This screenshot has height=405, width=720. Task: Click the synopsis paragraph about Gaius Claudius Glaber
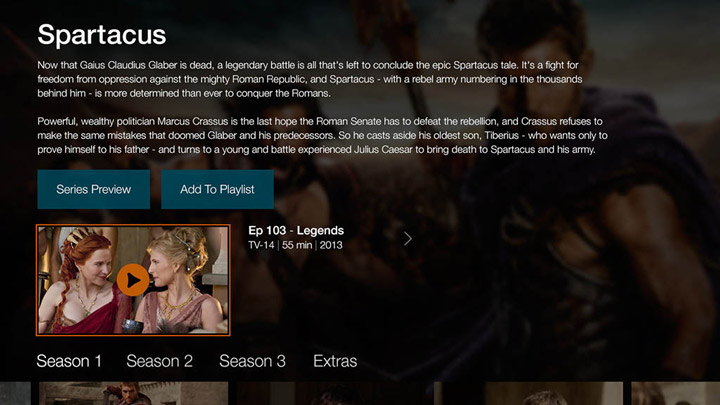coord(310,79)
